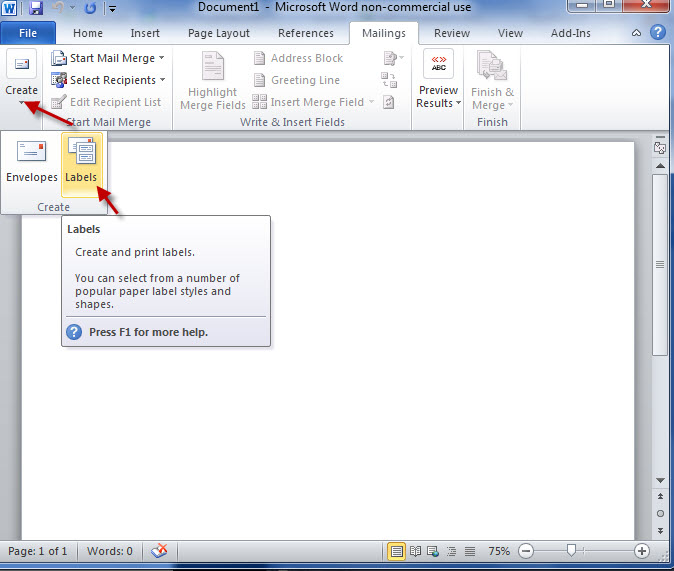This screenshot has height=571, width=674.
Task: Click the Update Labels icon
Action: pyautogui.click(x=389, y=102)
